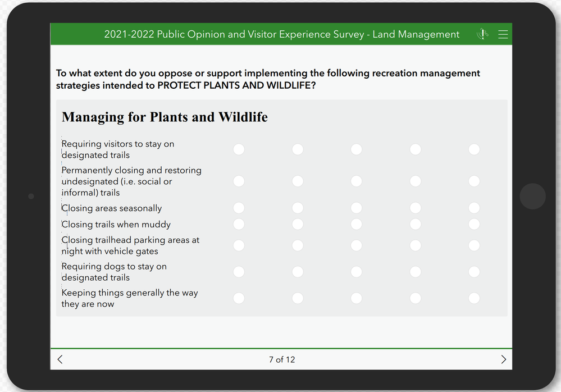Screen dimensions: 561x392
Task: Select last option for Closing trails when muddy
Action: 474,225
